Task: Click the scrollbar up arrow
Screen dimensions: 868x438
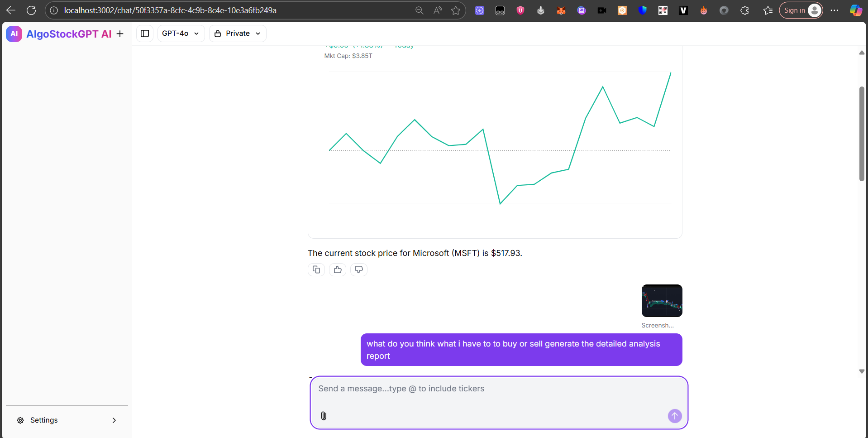Action: pos(862,53)
